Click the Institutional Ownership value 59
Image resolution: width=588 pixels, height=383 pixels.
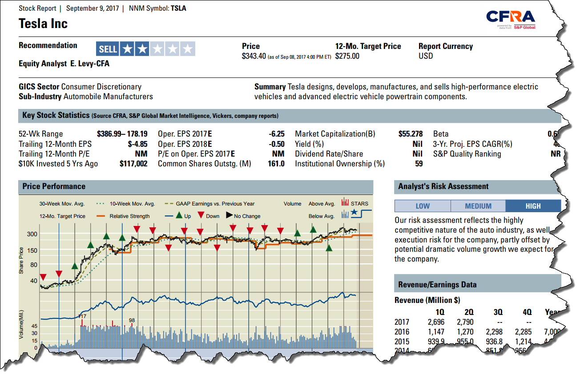[x=419, y=164]
